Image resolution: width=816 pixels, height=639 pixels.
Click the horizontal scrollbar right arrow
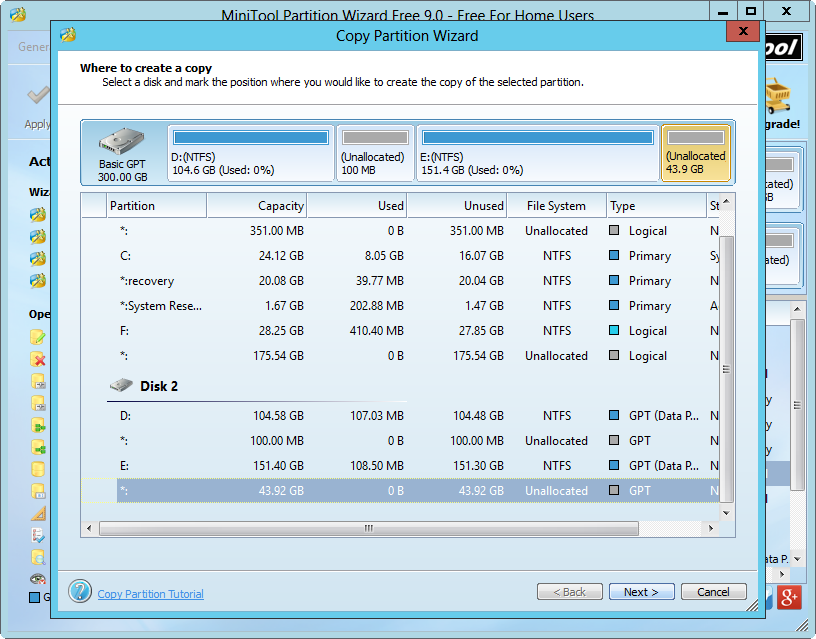click(711, 529)
